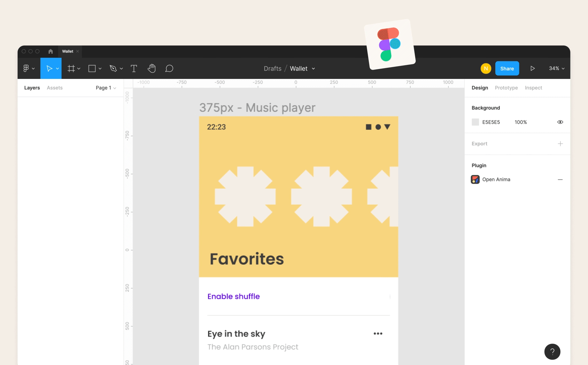Toggle background visibility eye icon

pyautogui.click(x=560, y=122)
